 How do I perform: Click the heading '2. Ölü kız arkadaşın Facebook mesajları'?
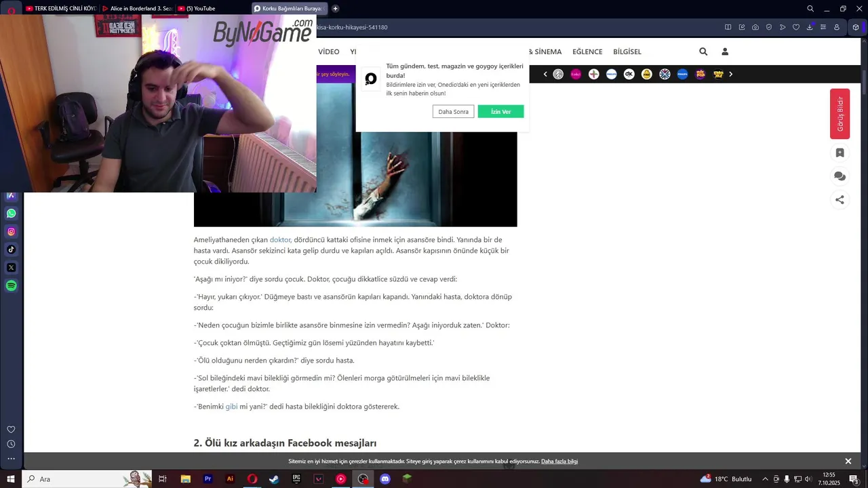(285, 443)
